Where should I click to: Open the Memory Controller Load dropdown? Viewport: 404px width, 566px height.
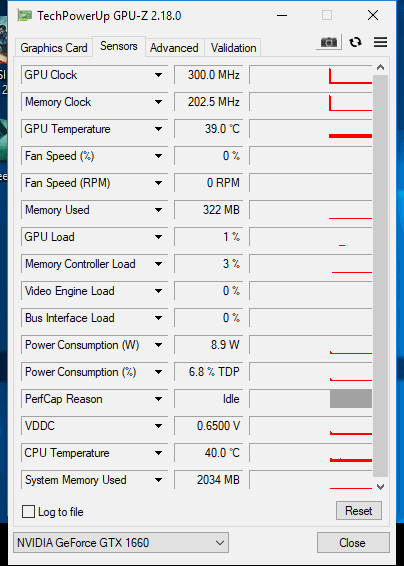[x=158, y=264]
